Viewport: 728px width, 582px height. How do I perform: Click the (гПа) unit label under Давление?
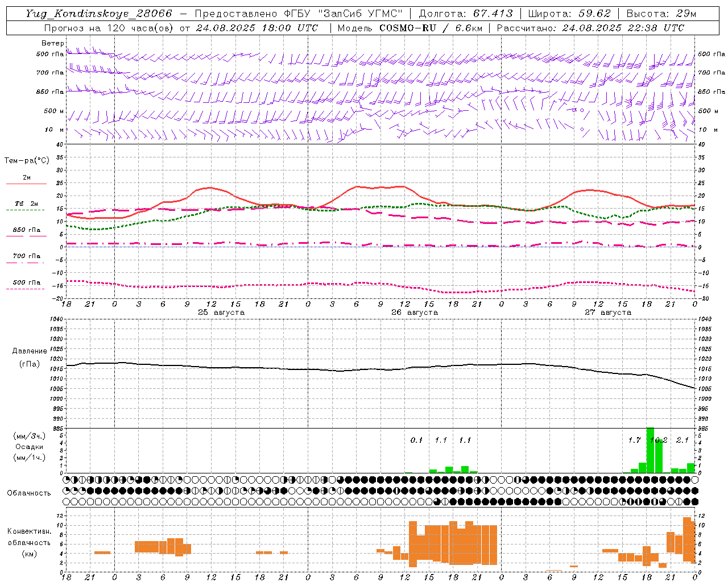(x=30, y=364)
